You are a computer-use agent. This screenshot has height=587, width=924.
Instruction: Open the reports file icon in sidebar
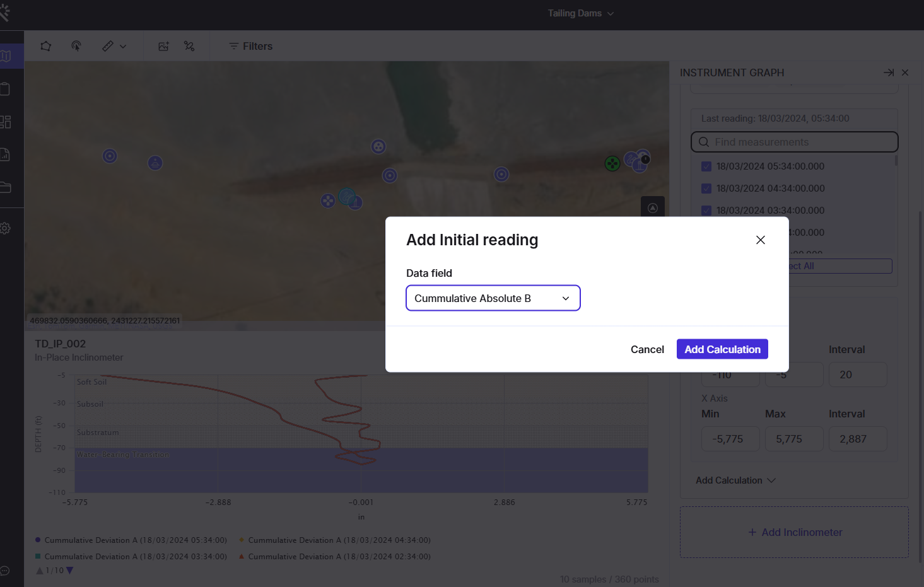[x=5, y=154]
